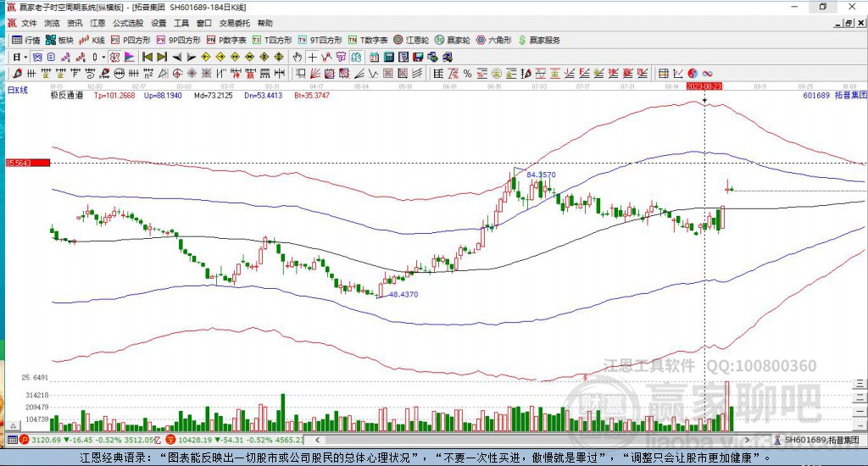Toggle the hand pan tool
This screenshot has height=466, width=868.
(298, 57)
